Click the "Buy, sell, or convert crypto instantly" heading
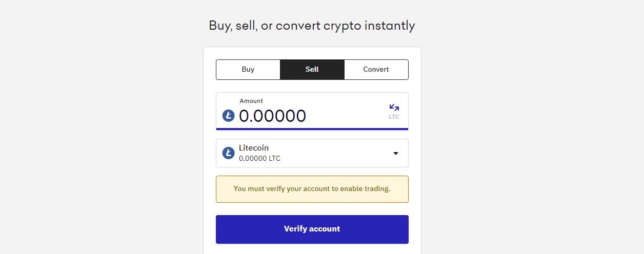Viewport: 644px width, 254px height. 312,26
